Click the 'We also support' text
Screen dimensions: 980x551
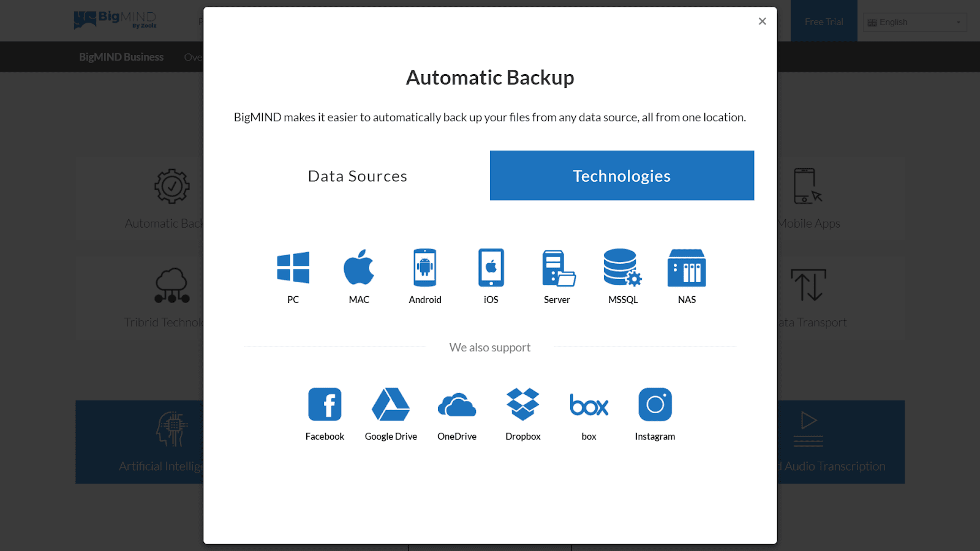tap(490, 347)
